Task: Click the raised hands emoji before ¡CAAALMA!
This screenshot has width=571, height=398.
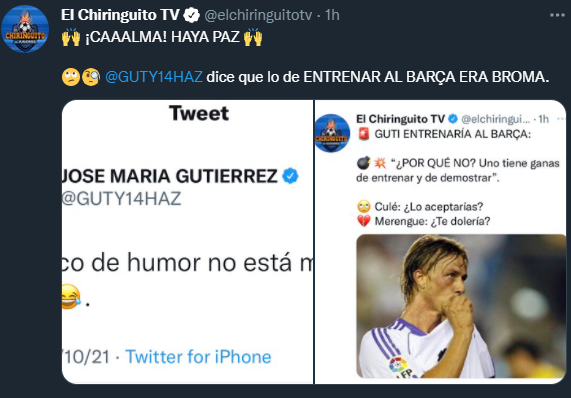Action: [71, 37]
